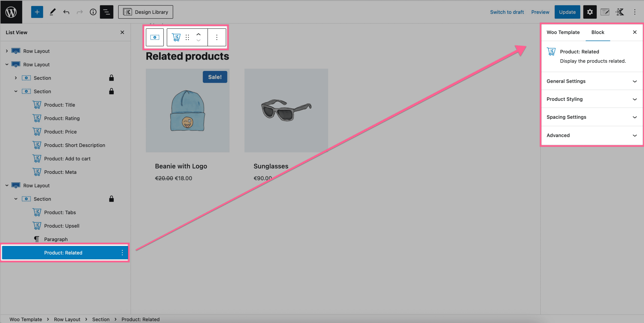
Task: Switch to the Block tab
Action: coord(598,32)
